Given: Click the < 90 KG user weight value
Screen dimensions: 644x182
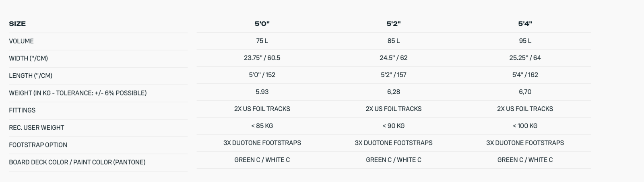Looking at the screenshot, I should click(x=394, y=126).
